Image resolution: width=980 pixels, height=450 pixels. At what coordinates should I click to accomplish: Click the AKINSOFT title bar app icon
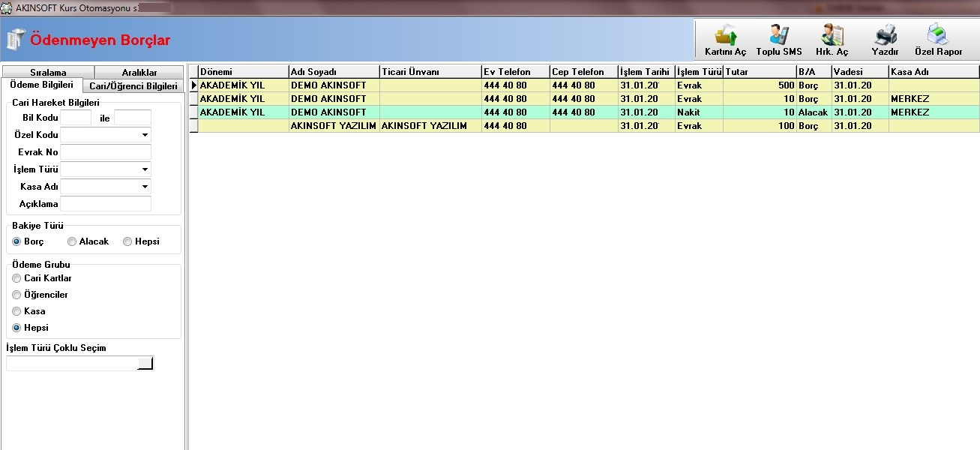(7, 7)
